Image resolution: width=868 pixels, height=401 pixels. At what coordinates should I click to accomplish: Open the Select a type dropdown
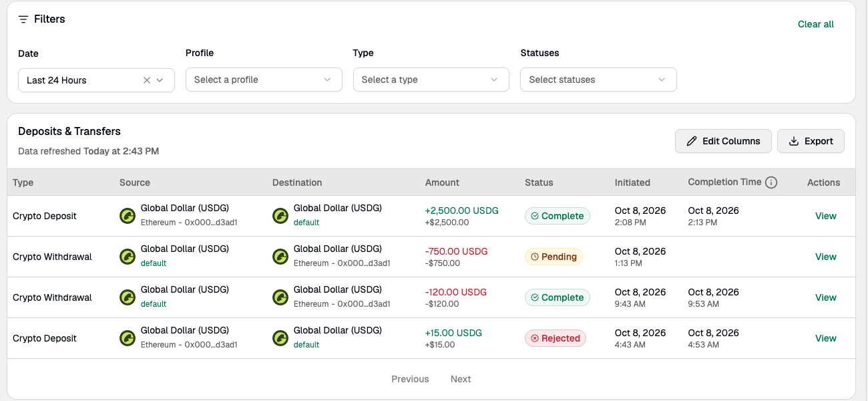431,80
